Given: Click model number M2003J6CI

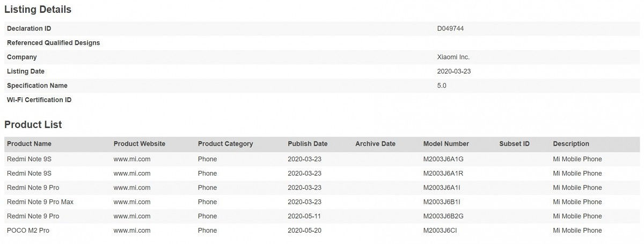Looking at the screenshot, I should tap(440, 231).
